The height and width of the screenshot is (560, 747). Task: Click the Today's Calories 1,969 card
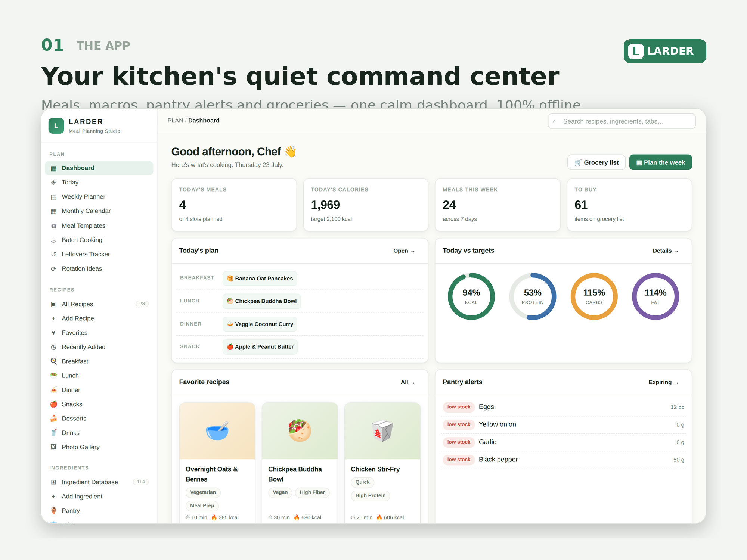366,205
